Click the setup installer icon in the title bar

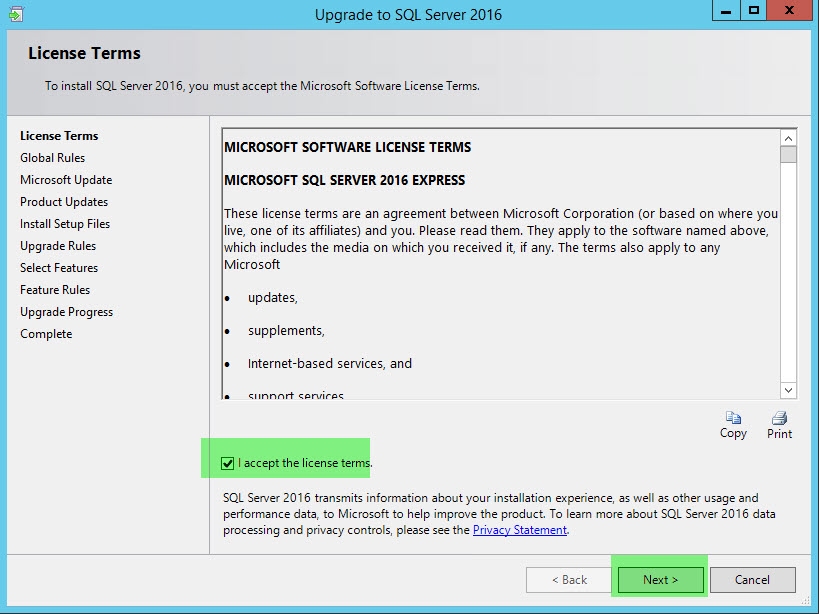tap(16, 14)
